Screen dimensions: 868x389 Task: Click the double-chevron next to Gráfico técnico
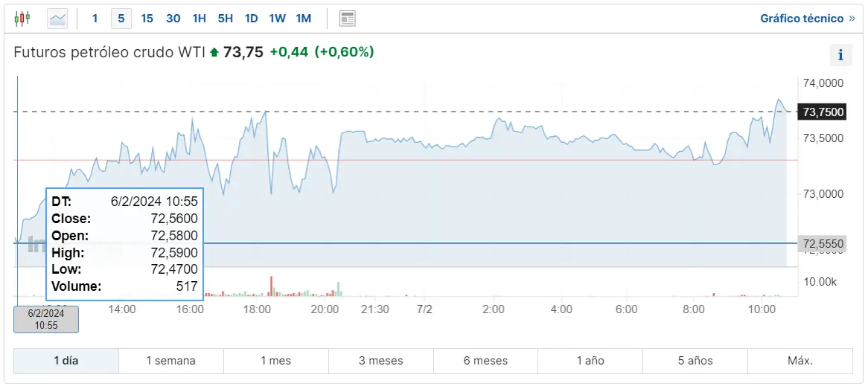pos(852,19)
